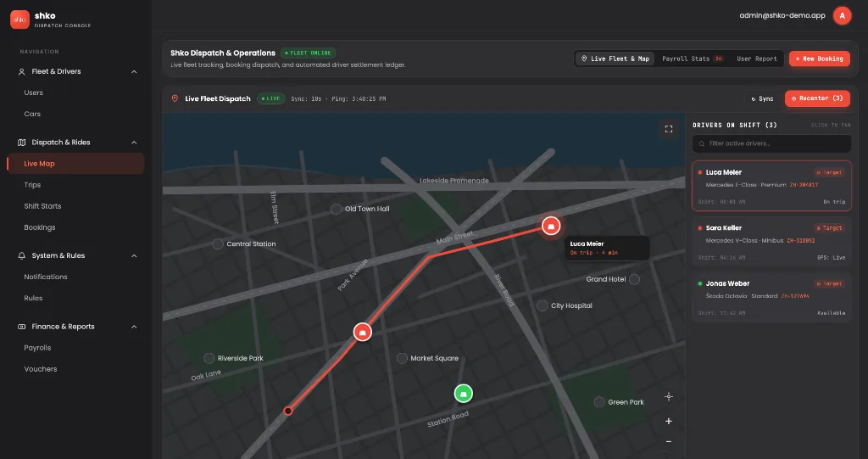Click the Market Square map pin
The image size is (868, 459).
(x=403, y=358)
